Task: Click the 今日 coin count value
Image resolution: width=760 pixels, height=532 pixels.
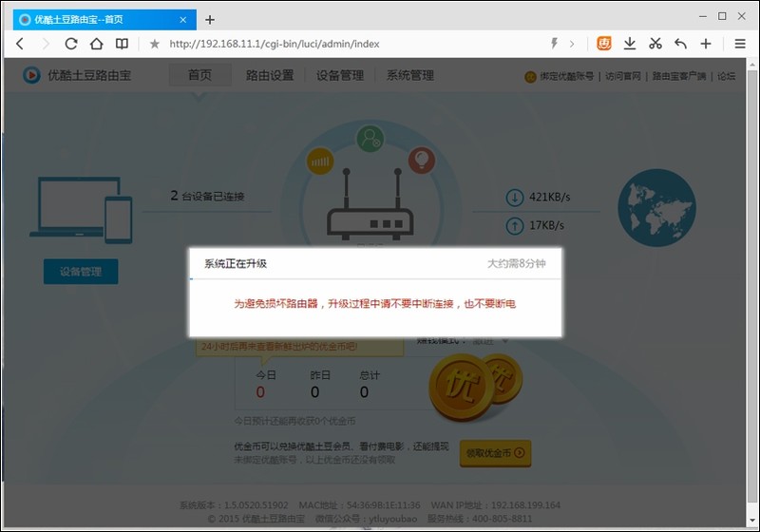Action: 260,392
